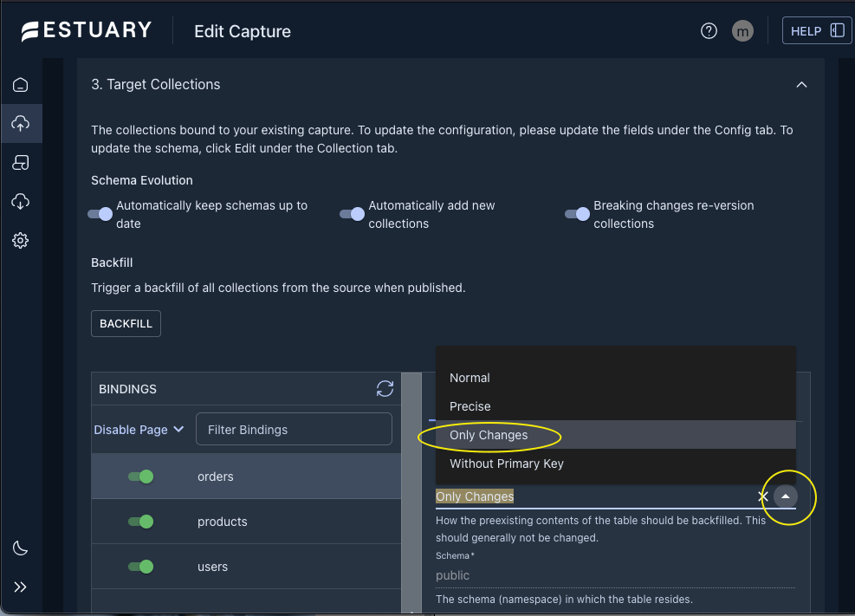The width and height of the screenshot is (855, 616).
Task: Click the BACKFILL button
Action: [x=126, y=323]
